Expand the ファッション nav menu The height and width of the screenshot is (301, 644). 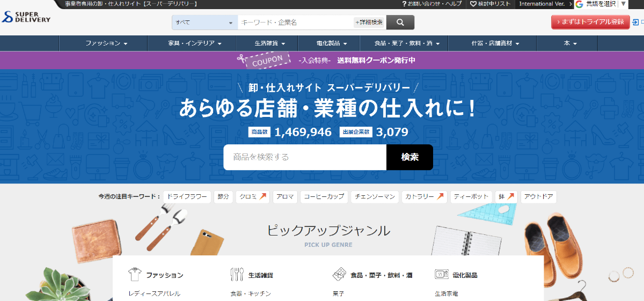(107, 43)
